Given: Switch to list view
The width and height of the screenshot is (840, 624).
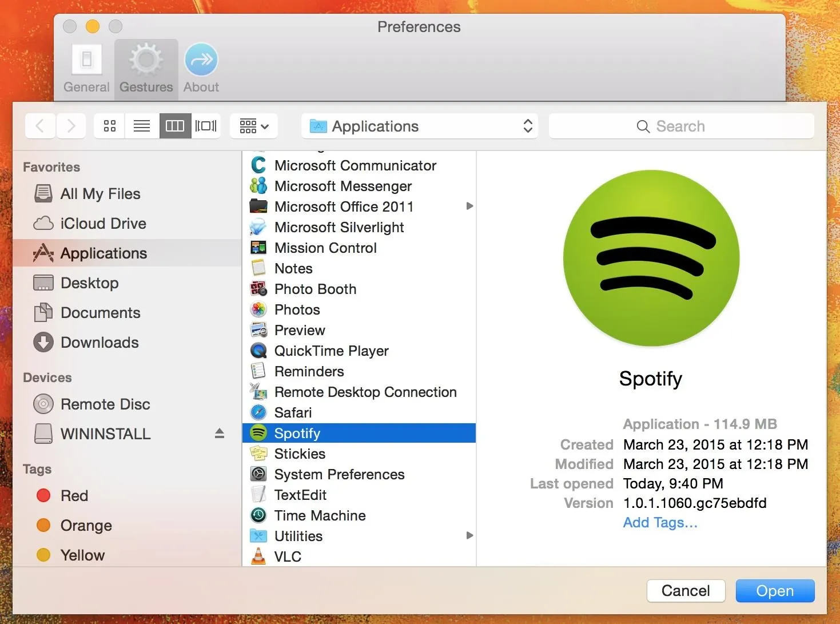Looking at the screenshot, I should [142, 126].
